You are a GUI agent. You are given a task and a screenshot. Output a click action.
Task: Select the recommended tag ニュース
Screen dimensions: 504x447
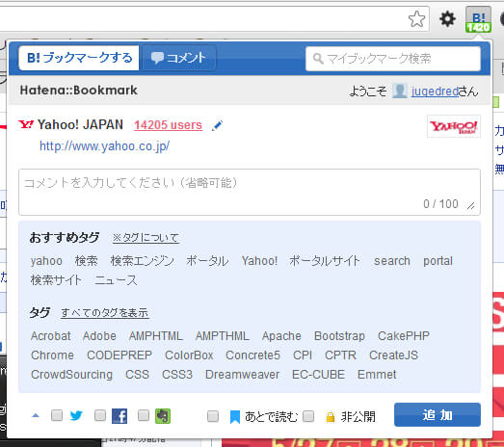[116, 280]
